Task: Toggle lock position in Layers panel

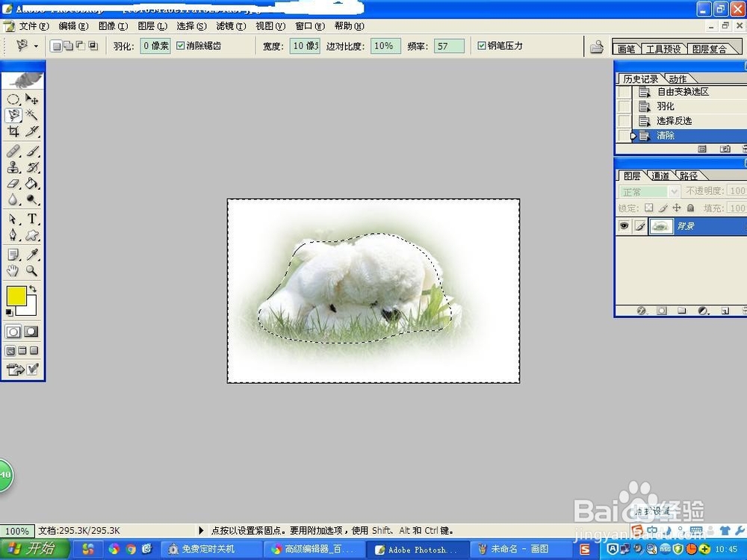Action: pos(677,208)
